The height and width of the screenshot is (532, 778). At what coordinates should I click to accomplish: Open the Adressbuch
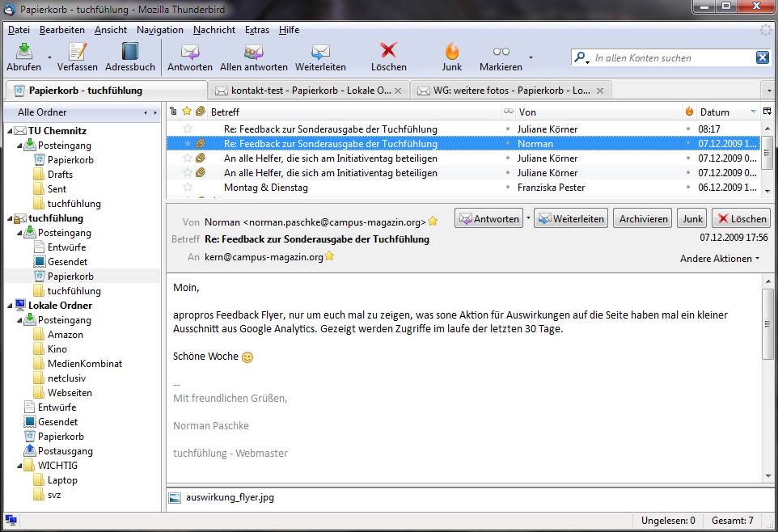(130, 57)
